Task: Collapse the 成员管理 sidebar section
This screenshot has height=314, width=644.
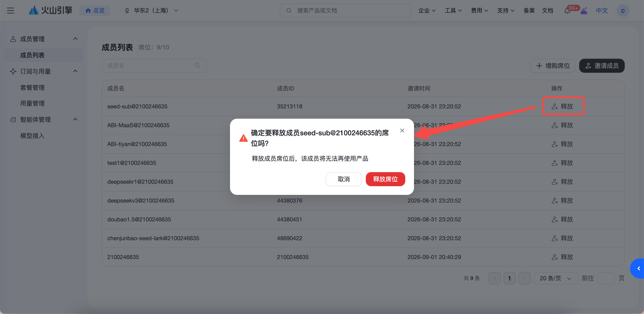Action: pyautogui.click(x=75, y=39)
